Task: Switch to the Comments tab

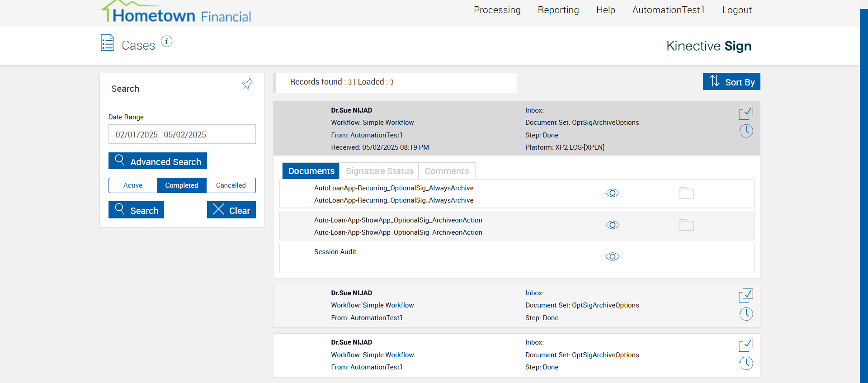Action: 447,171
